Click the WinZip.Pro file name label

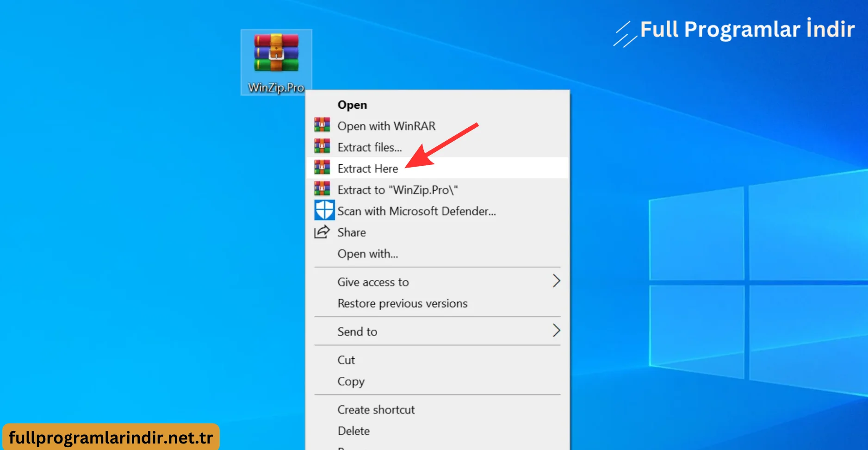[x=276, y=87]
